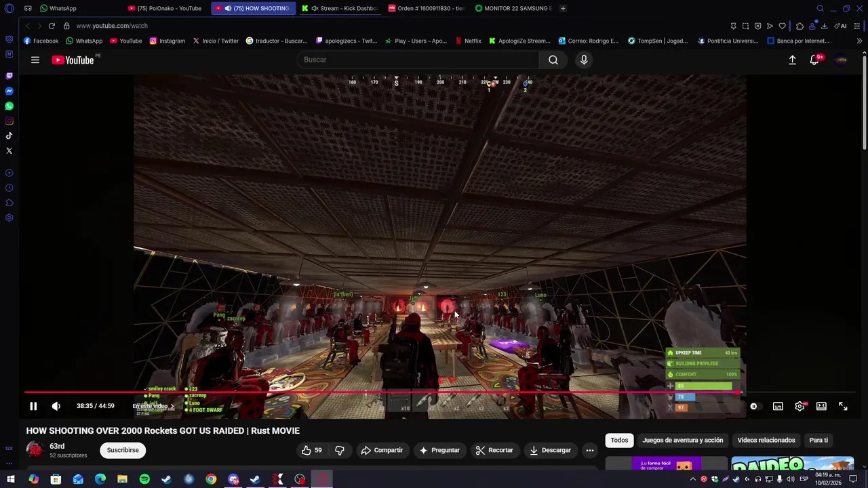Focus the Buscar search field
The height and width of the screenshot is (488, 868).
[418, 60]
